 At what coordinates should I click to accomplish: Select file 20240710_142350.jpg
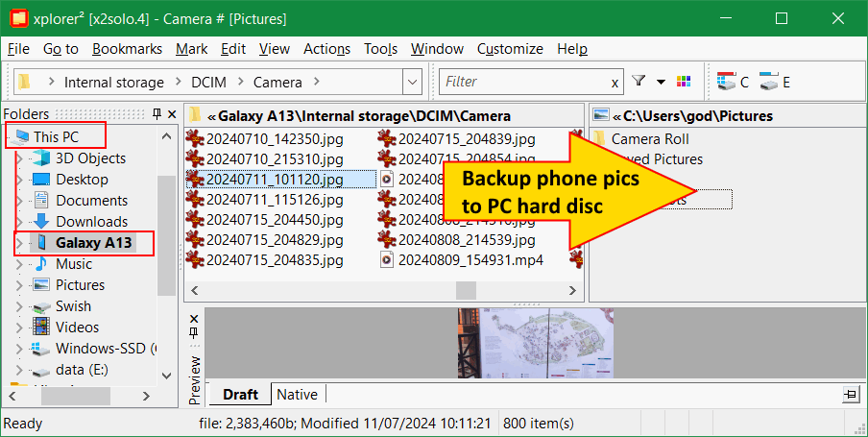[x=275, y=139]
